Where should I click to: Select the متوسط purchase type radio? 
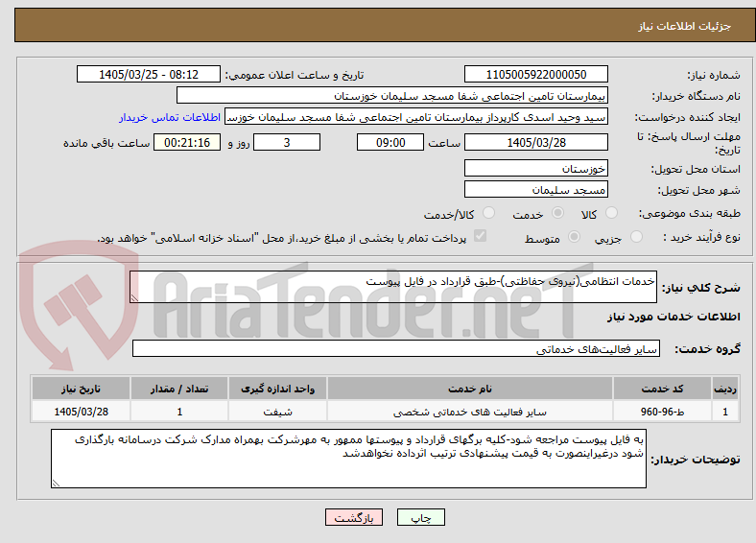tap(574, 236)
